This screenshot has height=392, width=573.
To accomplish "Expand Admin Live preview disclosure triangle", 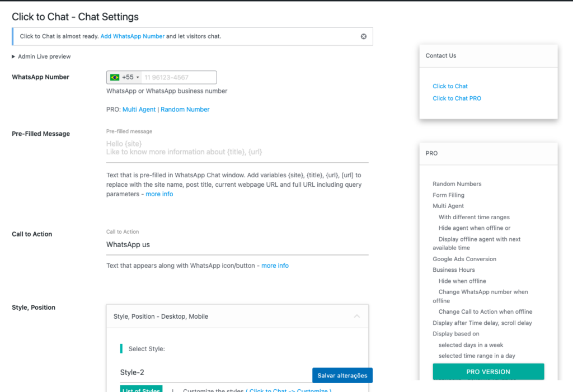I will (x=13, y=56).
